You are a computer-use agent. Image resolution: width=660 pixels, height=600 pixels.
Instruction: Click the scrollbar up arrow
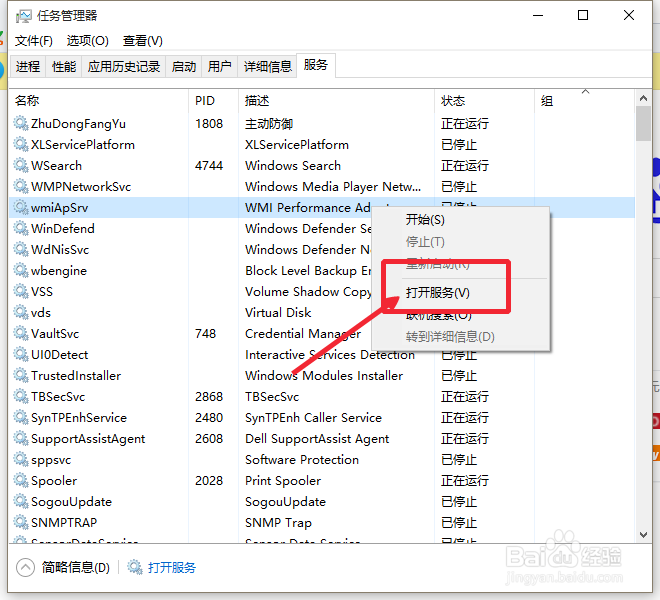(643, 99)
